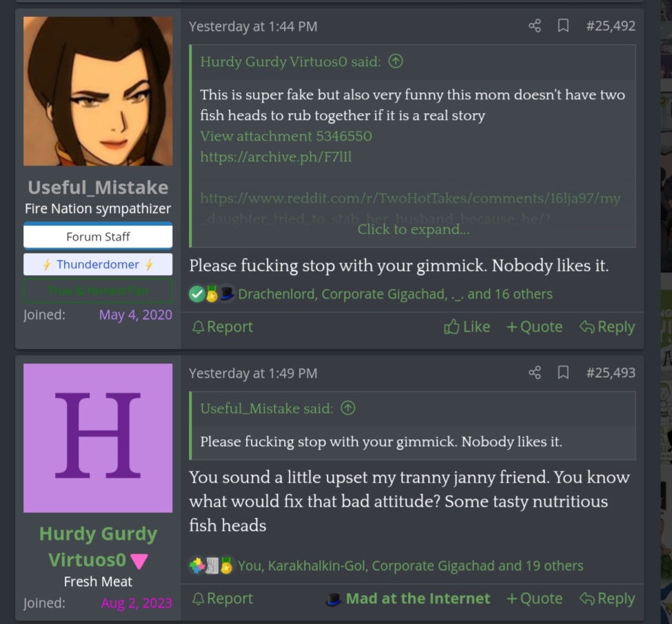The image size is (672, 624).
Task: Click share icon on post #25,493
Action: click(534, 372)
